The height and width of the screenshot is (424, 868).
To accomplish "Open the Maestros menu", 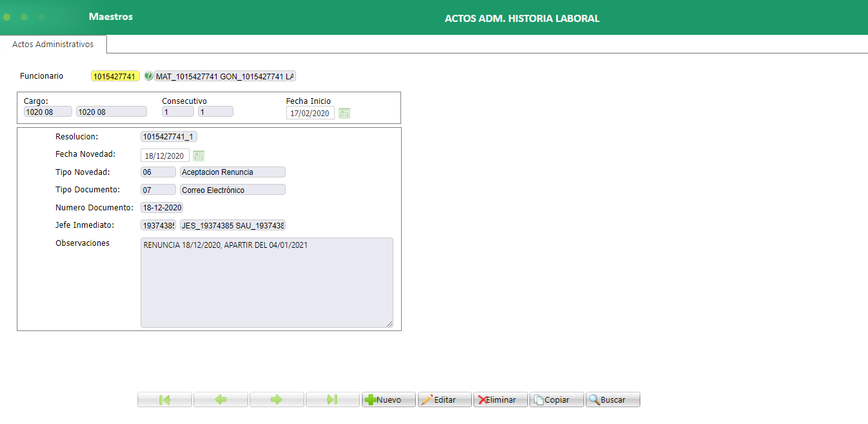I will [111, 17].
